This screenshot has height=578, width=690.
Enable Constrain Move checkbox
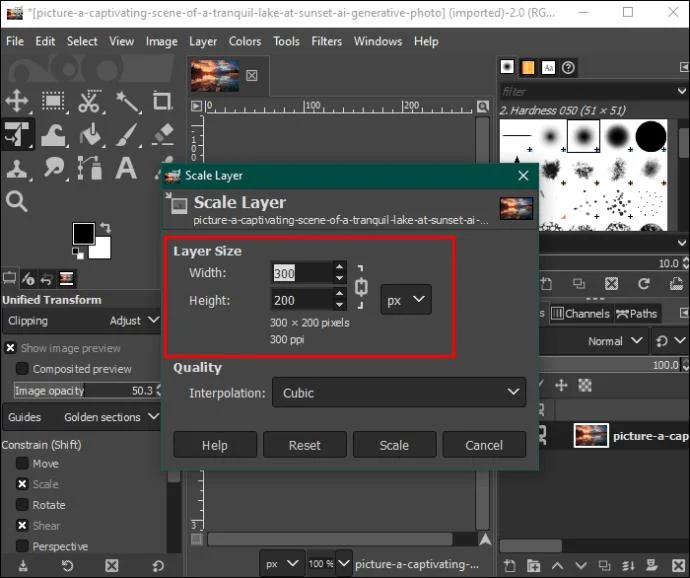pos(22,463)
